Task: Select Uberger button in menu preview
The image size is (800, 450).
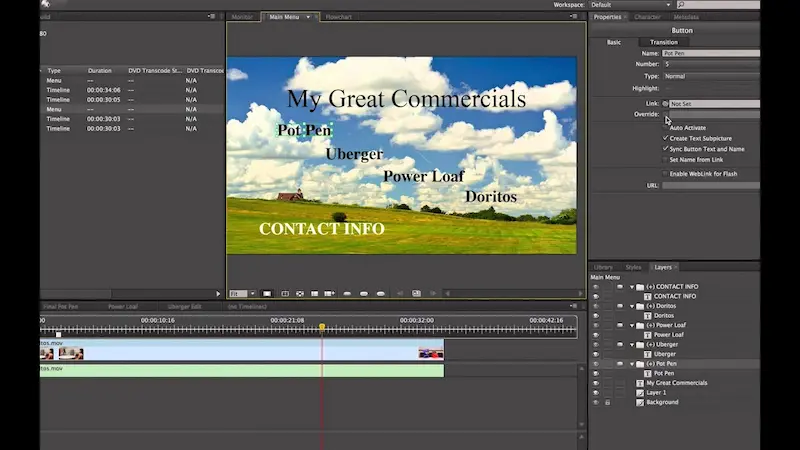Action: 354,154
